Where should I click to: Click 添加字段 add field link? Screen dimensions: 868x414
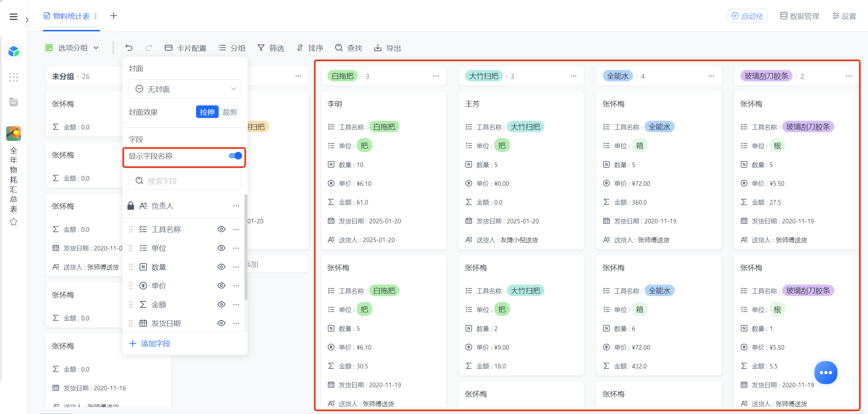pos(150,344)
